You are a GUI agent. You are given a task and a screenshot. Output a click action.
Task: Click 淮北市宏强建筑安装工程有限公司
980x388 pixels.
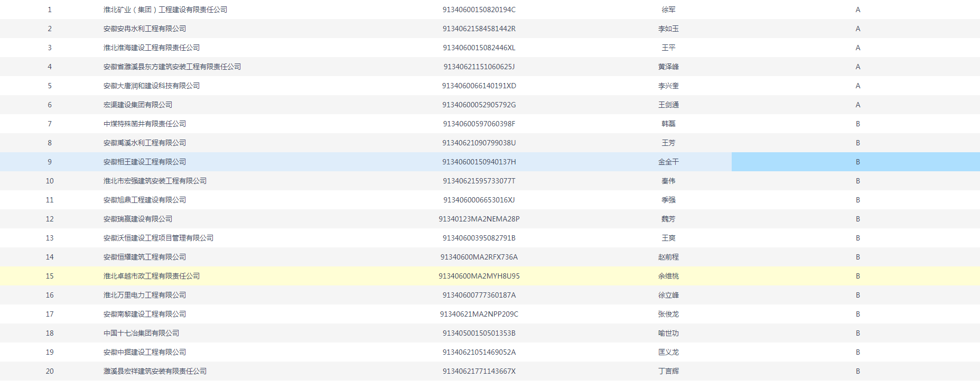point(155,181)
